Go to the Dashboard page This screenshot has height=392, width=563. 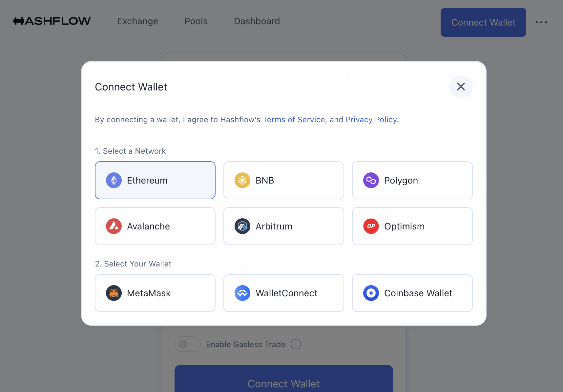[257, 21]
